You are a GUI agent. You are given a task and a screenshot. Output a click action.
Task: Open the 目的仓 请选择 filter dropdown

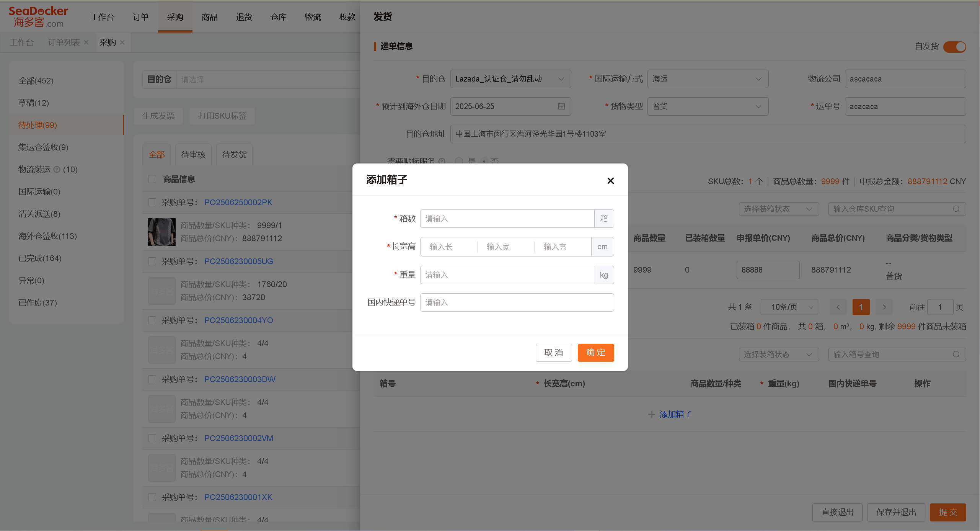click(x=268, y=79)
